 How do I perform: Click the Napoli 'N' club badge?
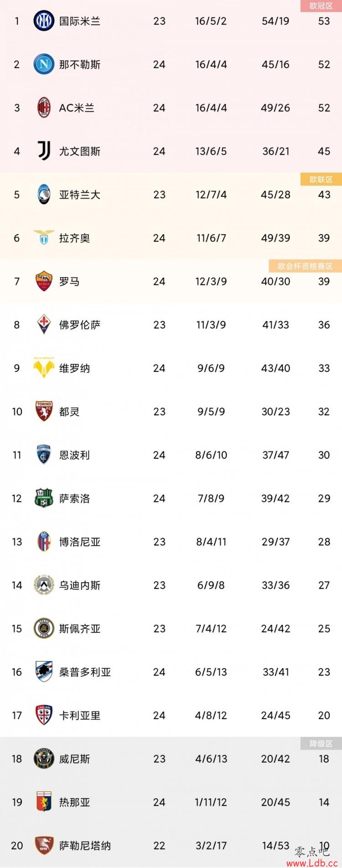point(44,64)
